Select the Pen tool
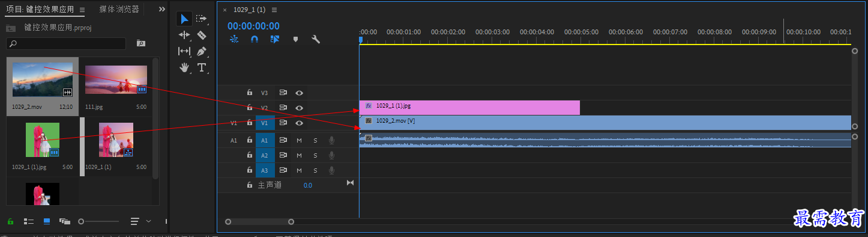868x237 pixels. pyautogui.click(x=201, y=52)
